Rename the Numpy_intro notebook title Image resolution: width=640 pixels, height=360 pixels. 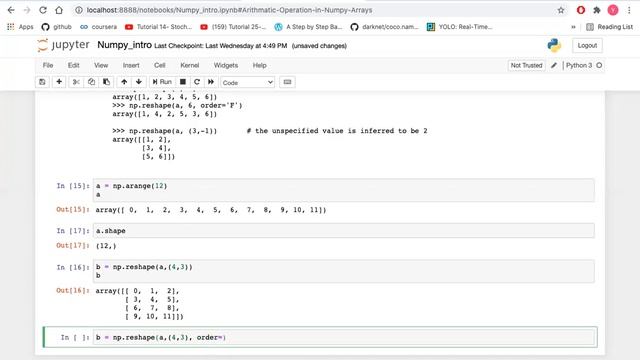pyautogui.click(x=124, y=45)
